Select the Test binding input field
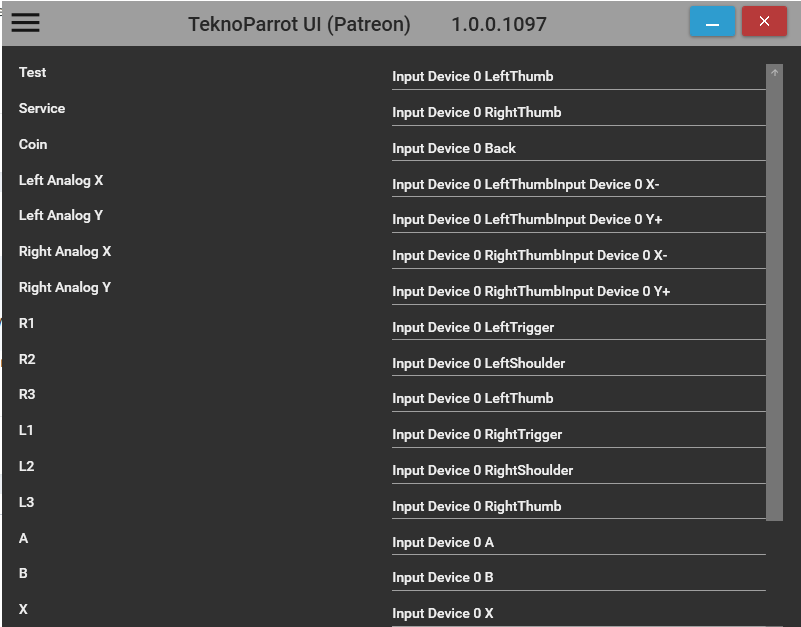The image size is (801, 627). (578, 77)
